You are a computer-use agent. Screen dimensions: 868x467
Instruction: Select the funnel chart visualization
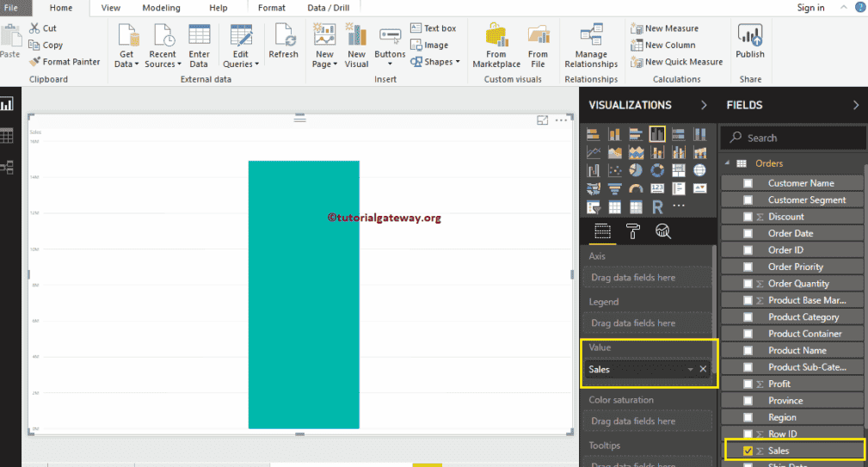614,188
